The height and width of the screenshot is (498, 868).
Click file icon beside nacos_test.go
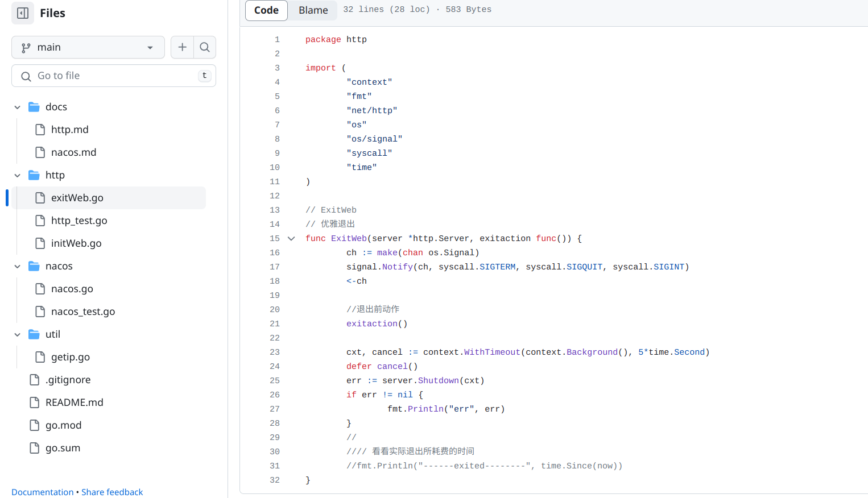pyautogui.click(x=40, y=312)
